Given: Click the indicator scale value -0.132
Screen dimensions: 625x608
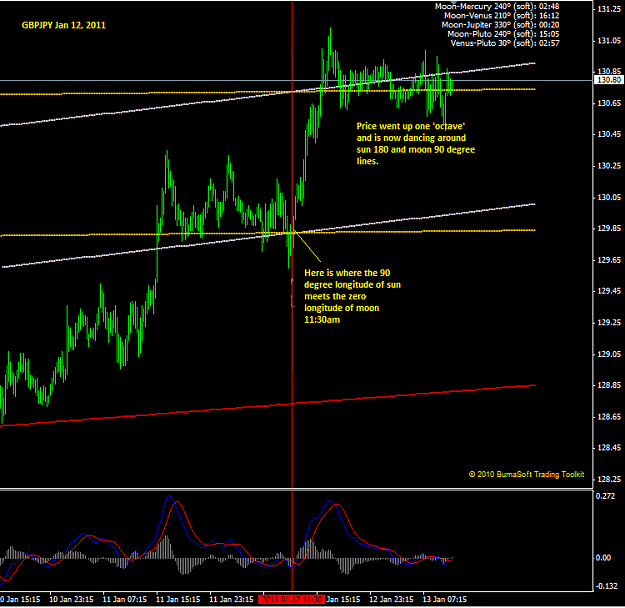Looking at the screenshot, I should coord(605,586).
